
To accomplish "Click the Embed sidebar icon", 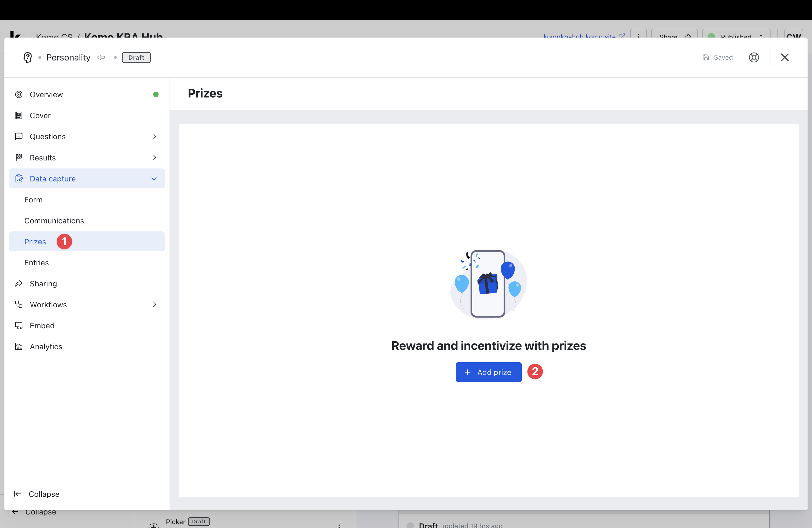I will [19, 325].
